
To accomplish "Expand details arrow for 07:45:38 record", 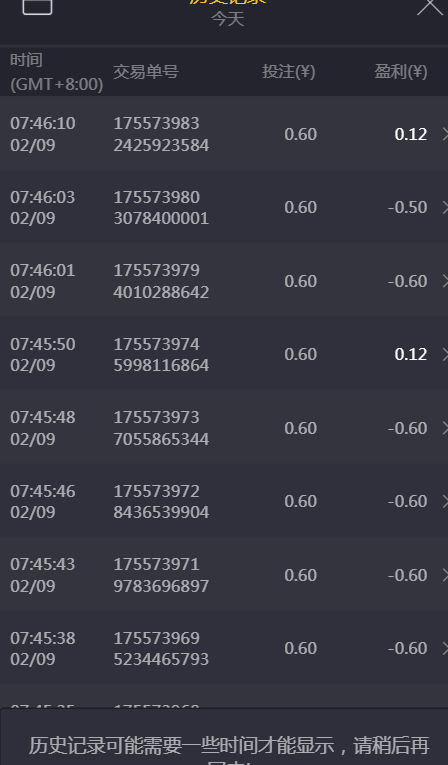I will point(445,648).
